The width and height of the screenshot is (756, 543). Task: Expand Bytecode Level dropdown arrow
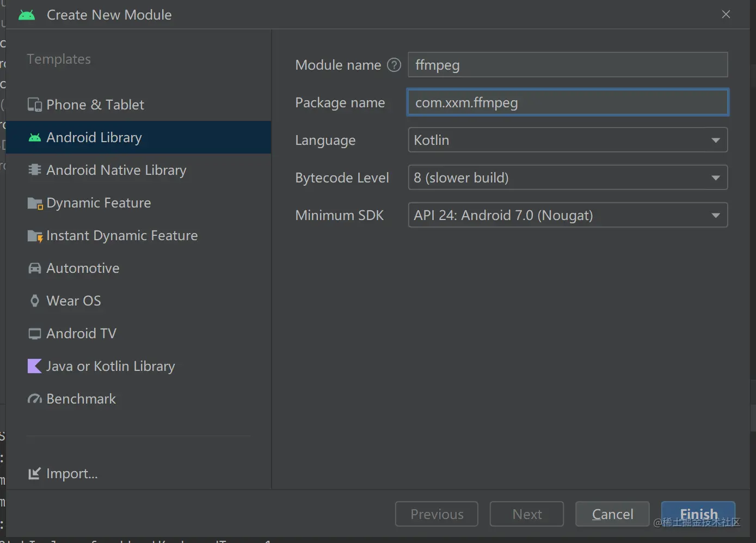(716, 178)
